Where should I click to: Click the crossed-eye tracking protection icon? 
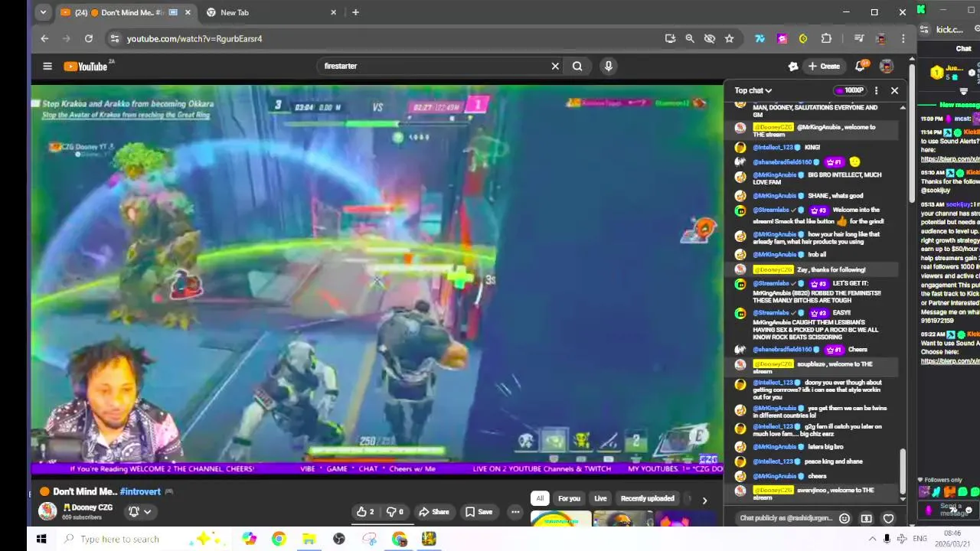coord(710,38)
